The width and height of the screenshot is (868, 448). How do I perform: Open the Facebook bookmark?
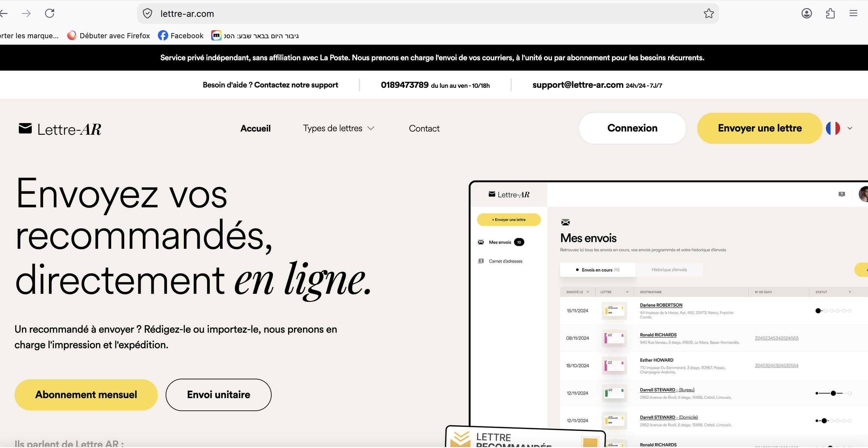coord(181,36)
